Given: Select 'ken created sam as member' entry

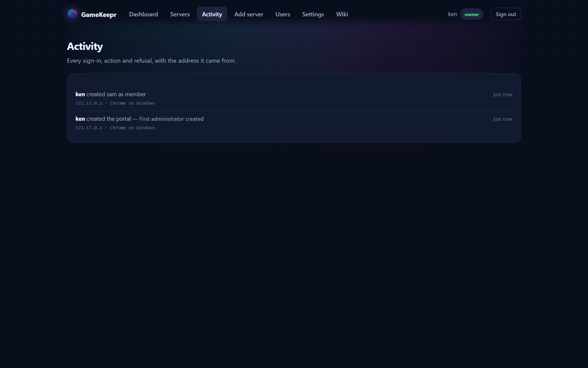Looking at the screenshot, I should click(x=294, y=98).
